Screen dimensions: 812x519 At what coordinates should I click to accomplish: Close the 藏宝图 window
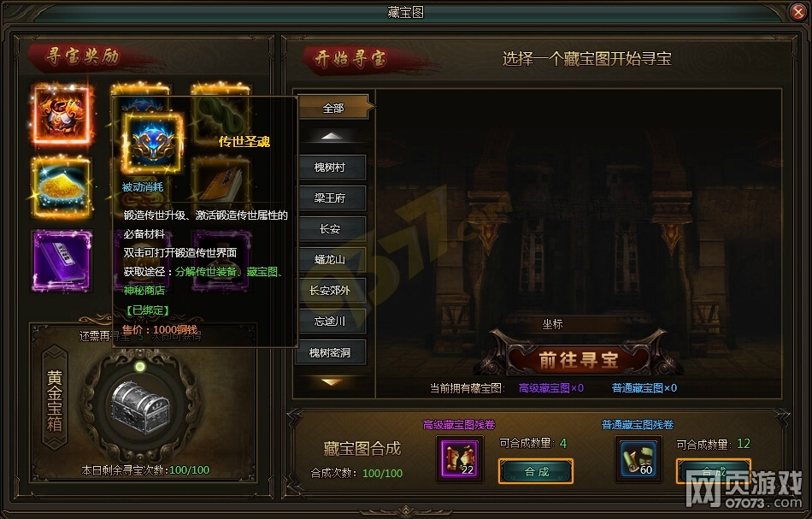[x=798, y=11]
